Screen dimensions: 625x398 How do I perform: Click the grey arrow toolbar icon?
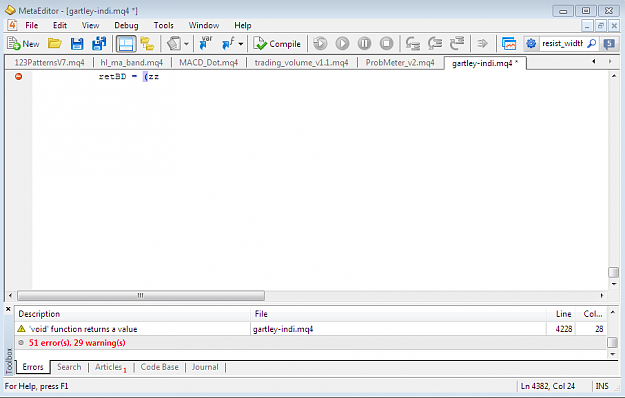pos(482,43)
